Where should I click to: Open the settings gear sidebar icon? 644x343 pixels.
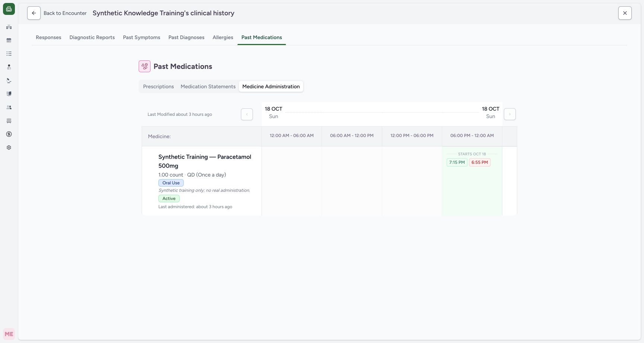[x=9, y=147]
